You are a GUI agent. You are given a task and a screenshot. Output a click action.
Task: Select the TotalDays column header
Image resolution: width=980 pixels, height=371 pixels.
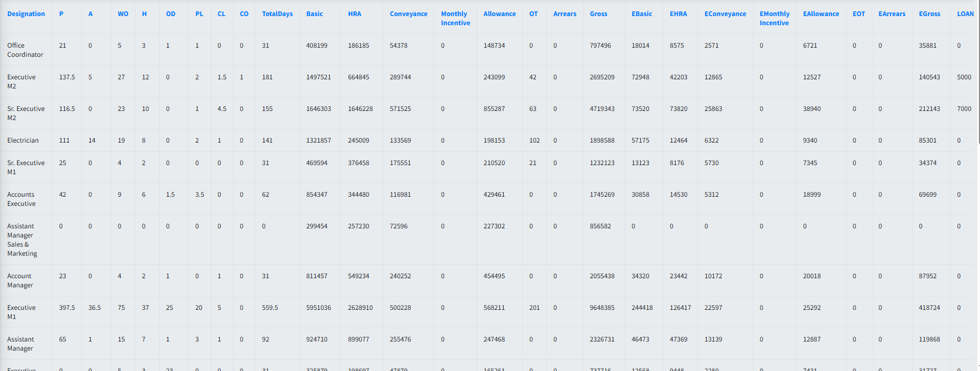(277, 14)
